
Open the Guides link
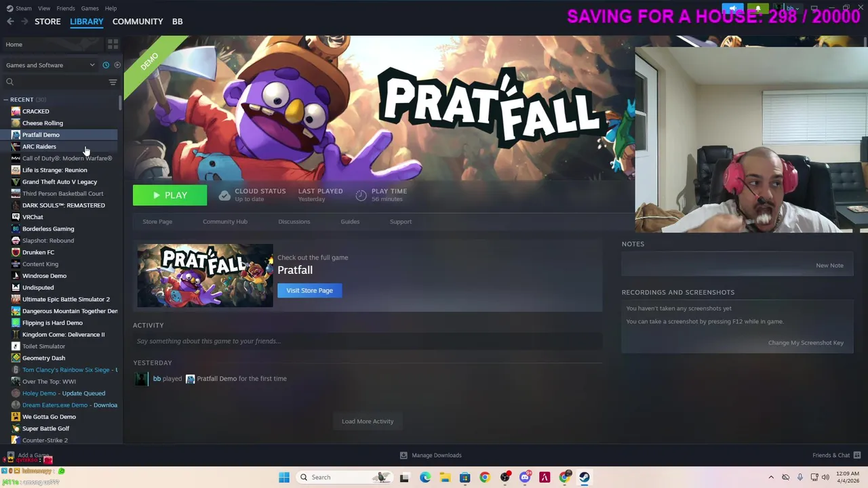coord(350,222)
